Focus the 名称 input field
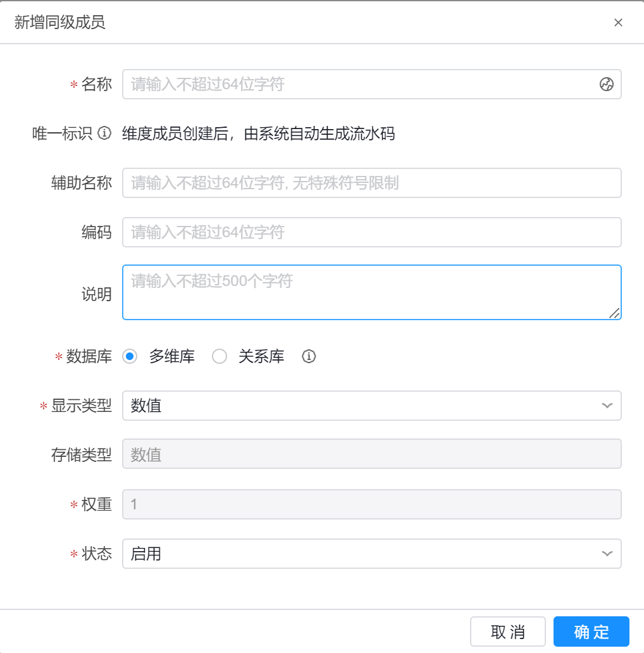 pyautogui.click(x=361, y=84)
